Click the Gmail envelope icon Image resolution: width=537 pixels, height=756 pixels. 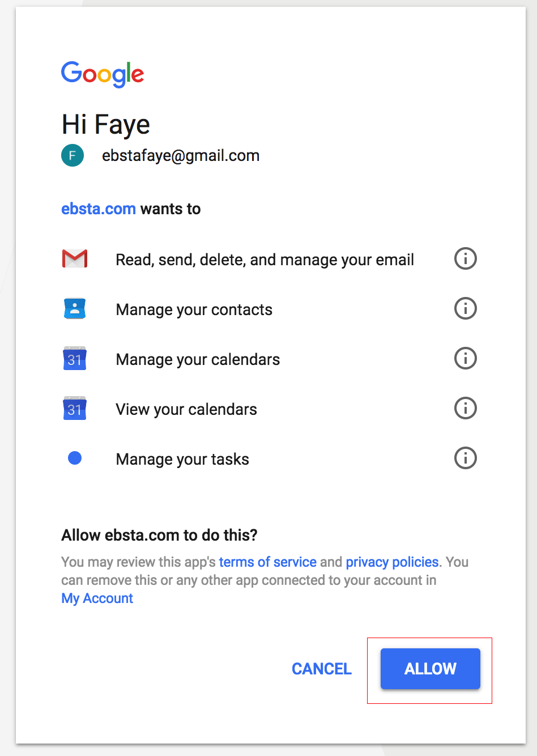(x=75, y=259)
